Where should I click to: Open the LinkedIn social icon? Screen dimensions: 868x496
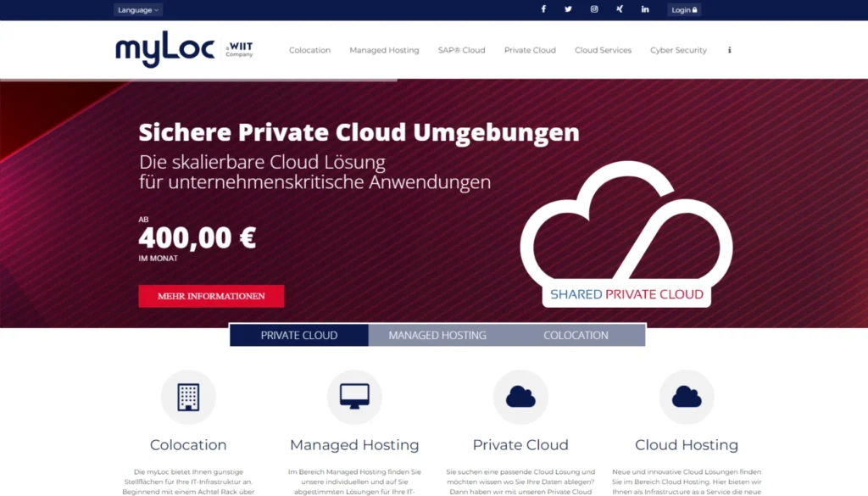tap(645, 9)
